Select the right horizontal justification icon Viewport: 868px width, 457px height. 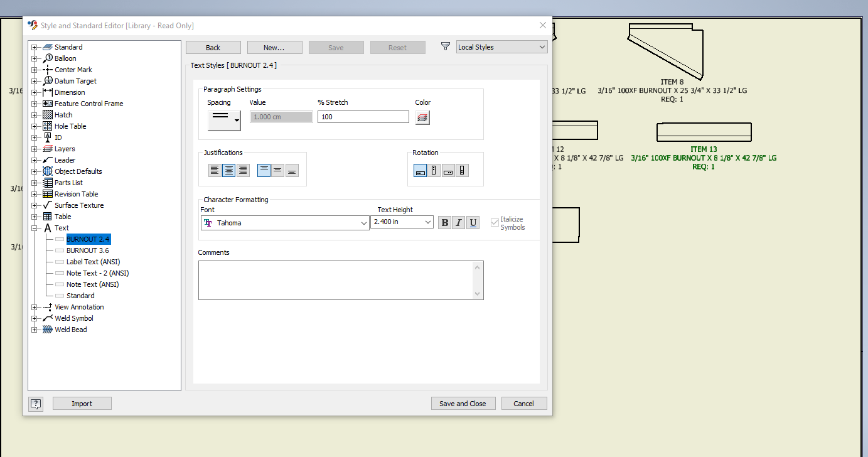click(244, 169)
